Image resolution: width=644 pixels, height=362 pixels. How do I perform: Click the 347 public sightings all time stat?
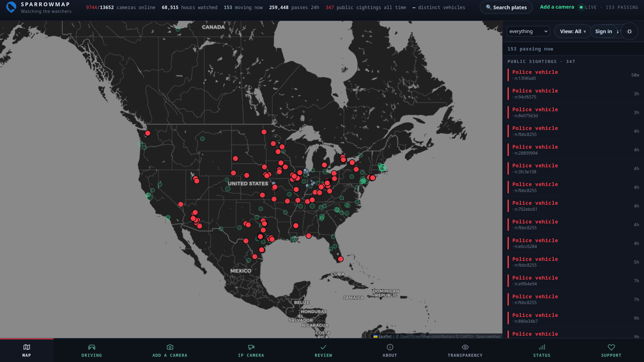pyautogui.click(x=366, y=7)
